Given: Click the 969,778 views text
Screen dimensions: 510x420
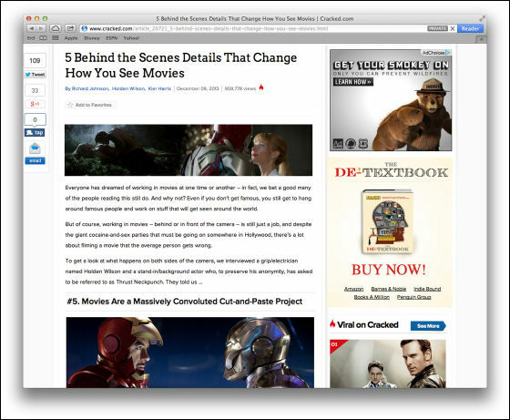Looking at the screenshot, I should pyautogui.click(x=240, y=88).
